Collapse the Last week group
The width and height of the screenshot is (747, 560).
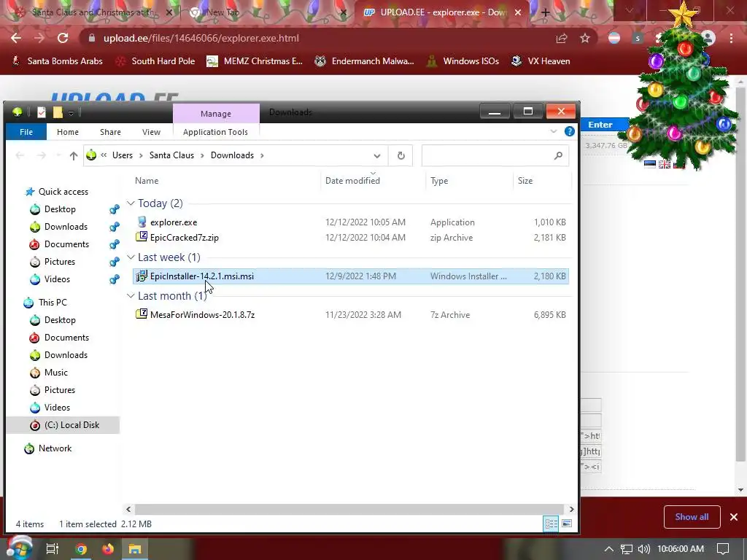pyautogui.click(x=131, y=257)
